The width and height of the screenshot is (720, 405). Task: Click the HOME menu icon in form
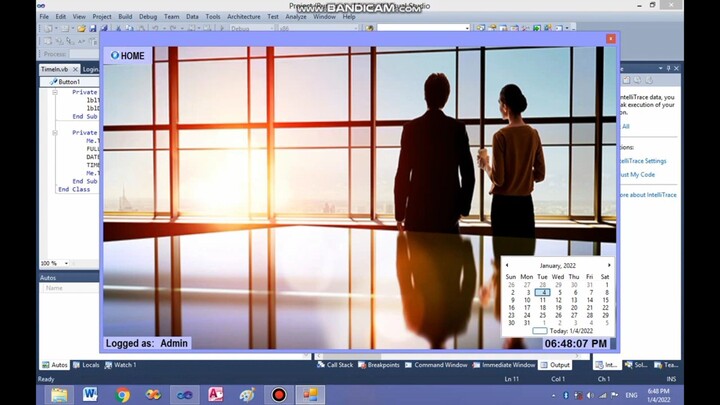pos(114,56)
